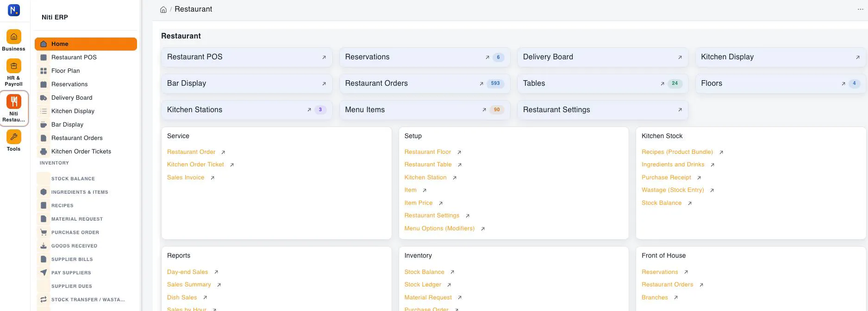Open the three-dot page menu
868x311 pixels.
(x=861, y=9)
